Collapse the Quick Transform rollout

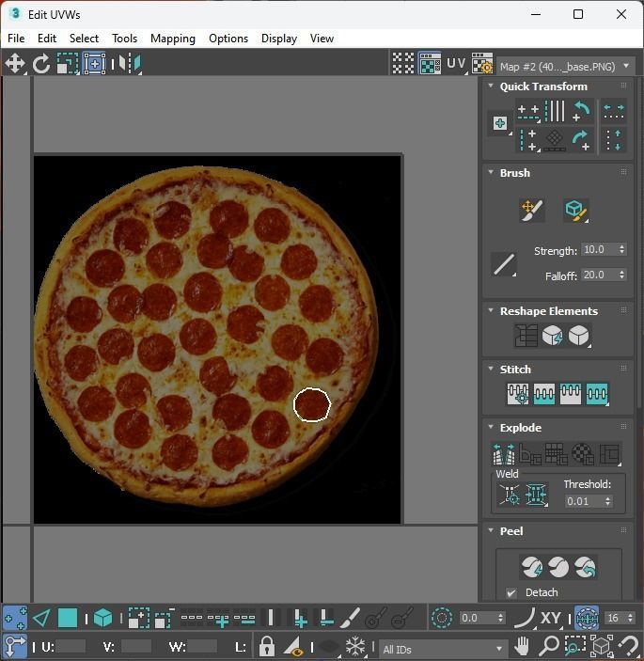pyautogui.click(x=491, y=86)
